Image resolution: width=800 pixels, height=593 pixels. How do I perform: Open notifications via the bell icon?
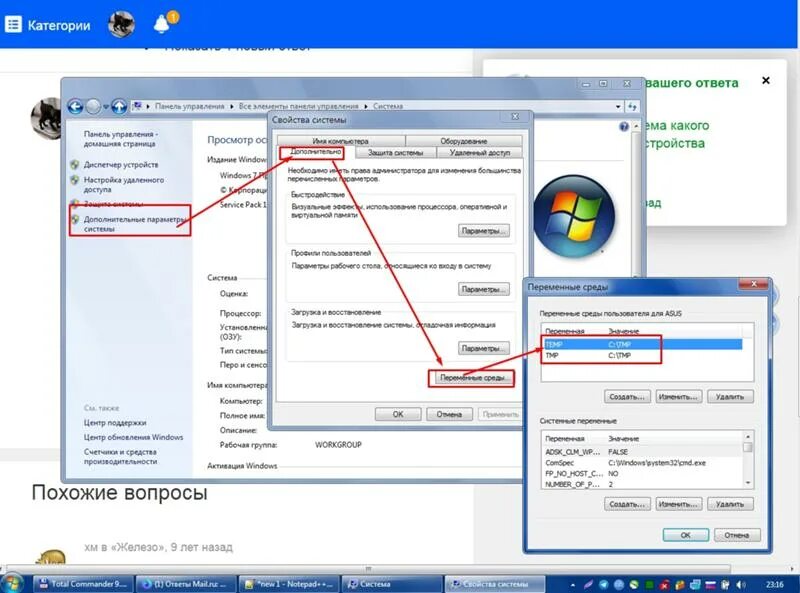(x=162, y=23)
